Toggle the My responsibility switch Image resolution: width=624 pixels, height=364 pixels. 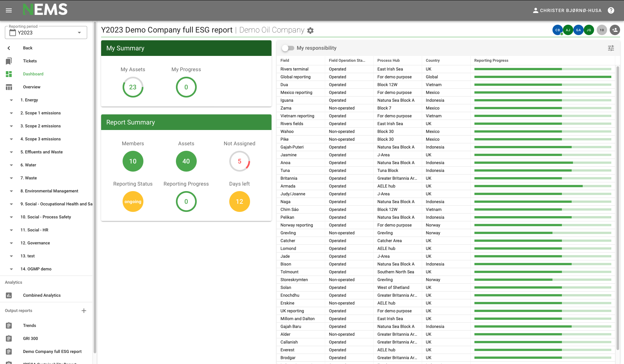[x=288, y=48]
